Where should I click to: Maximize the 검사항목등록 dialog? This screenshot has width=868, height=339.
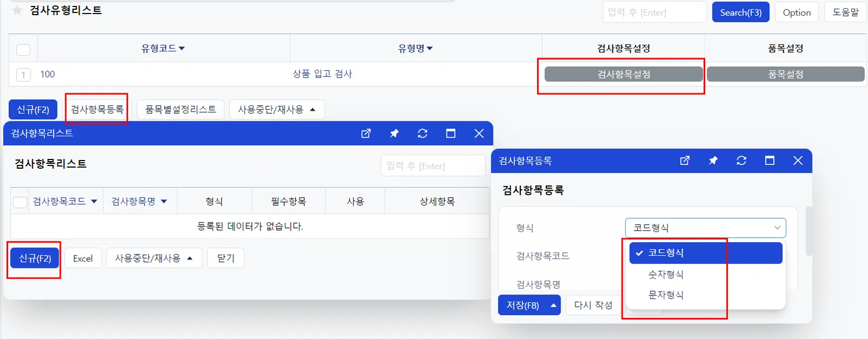click(x=770, y=161)
